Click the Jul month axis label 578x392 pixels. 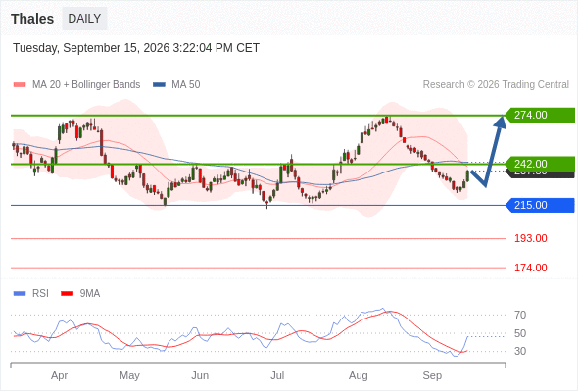click(x=277, y=375)
